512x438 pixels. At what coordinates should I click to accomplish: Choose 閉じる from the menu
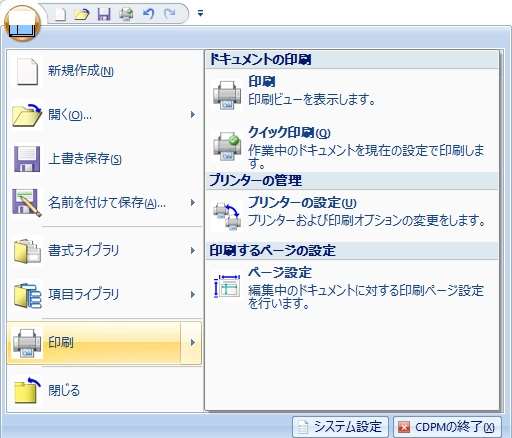point(104,390)
